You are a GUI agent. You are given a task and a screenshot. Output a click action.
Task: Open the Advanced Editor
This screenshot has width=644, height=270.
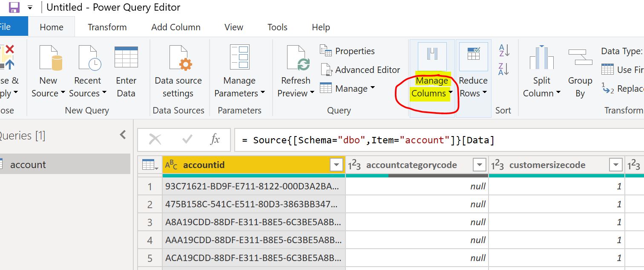(360, 70)
